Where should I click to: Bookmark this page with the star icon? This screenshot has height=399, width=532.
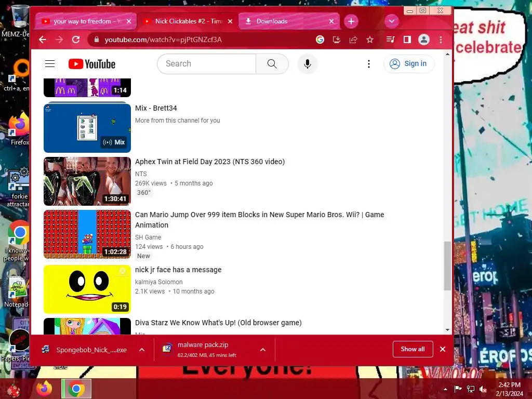[x=370, y=39]
